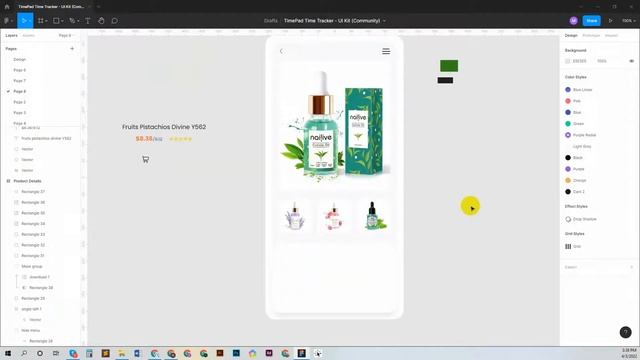
Task: Select the Rectangle 38 layer
Action: (41, 288)
